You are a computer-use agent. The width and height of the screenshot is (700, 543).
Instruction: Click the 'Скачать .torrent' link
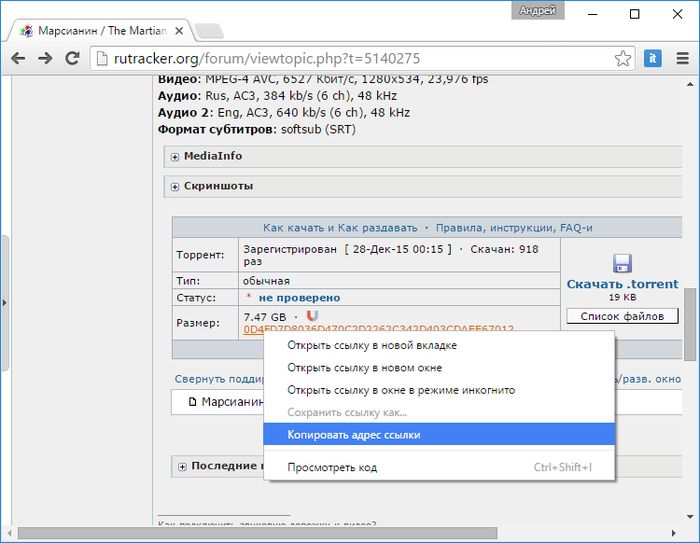coord(622,284)
